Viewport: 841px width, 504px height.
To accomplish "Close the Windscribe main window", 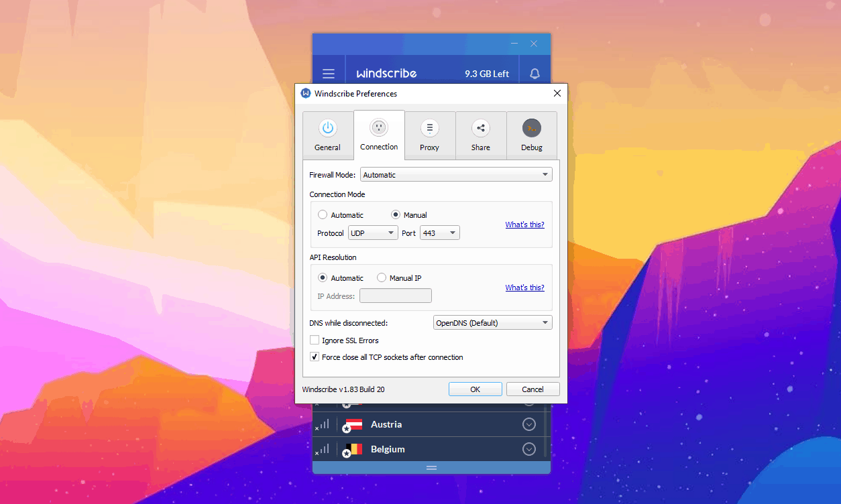I will click(x=534, y=44).
